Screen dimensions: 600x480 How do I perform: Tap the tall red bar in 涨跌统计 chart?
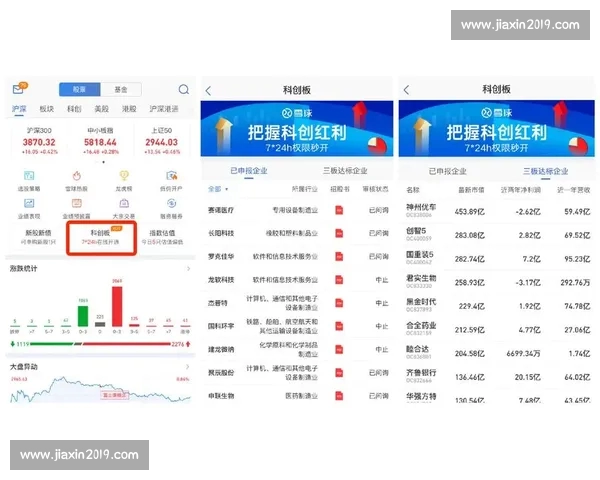[x=117, y=306]
